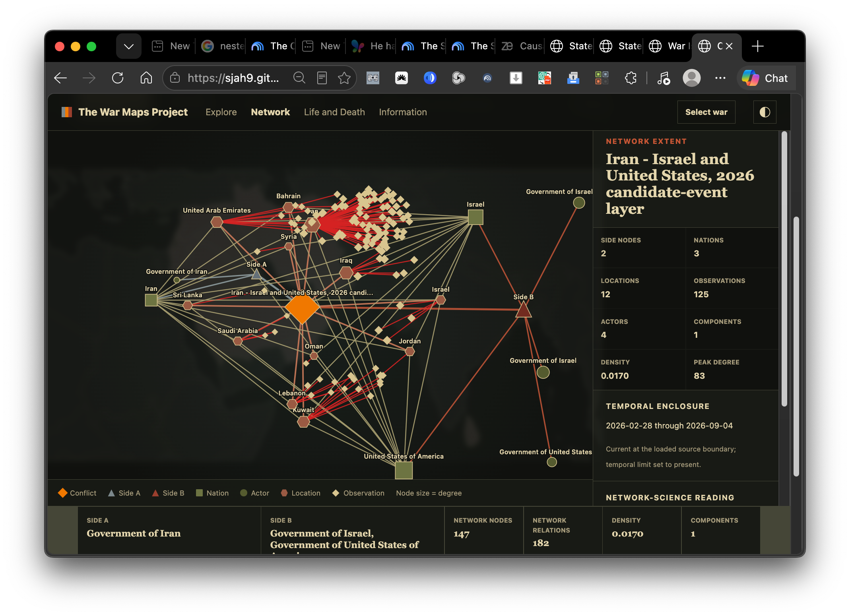
Task: Click the side panel scrollbar
Action: pyautogui.click(x=784, y=268)
